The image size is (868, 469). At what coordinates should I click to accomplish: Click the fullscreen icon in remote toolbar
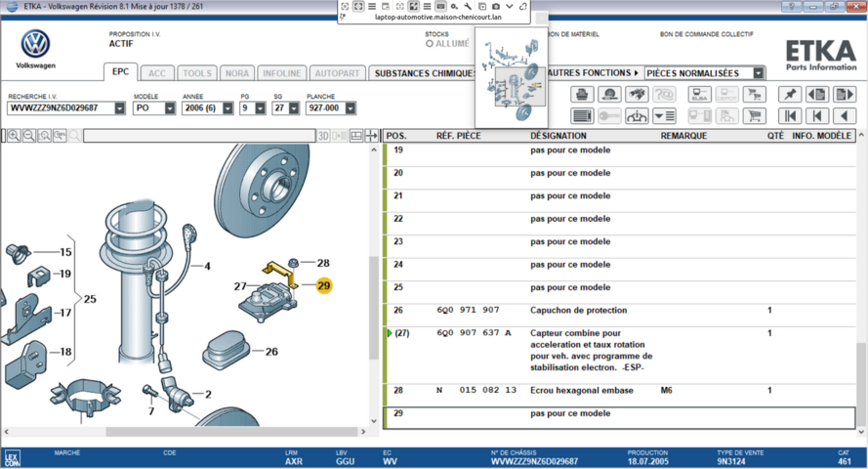coord(358,6)
